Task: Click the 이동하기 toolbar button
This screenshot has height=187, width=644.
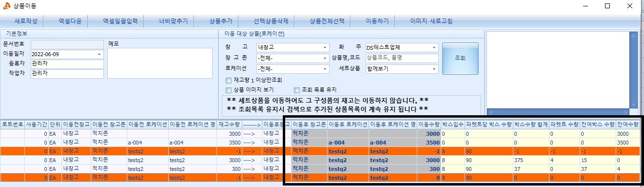Action: pyautogui.click(x=377, y=21)
